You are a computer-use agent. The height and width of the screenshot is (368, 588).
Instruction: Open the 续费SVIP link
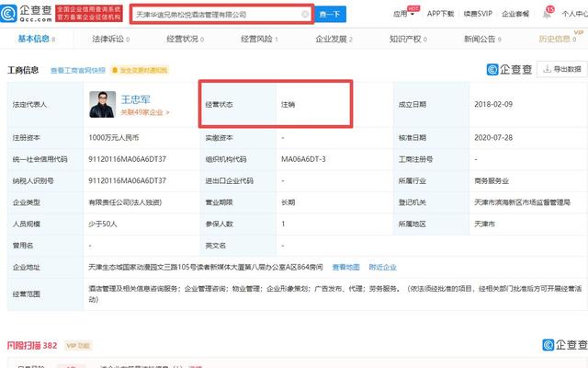478,14
